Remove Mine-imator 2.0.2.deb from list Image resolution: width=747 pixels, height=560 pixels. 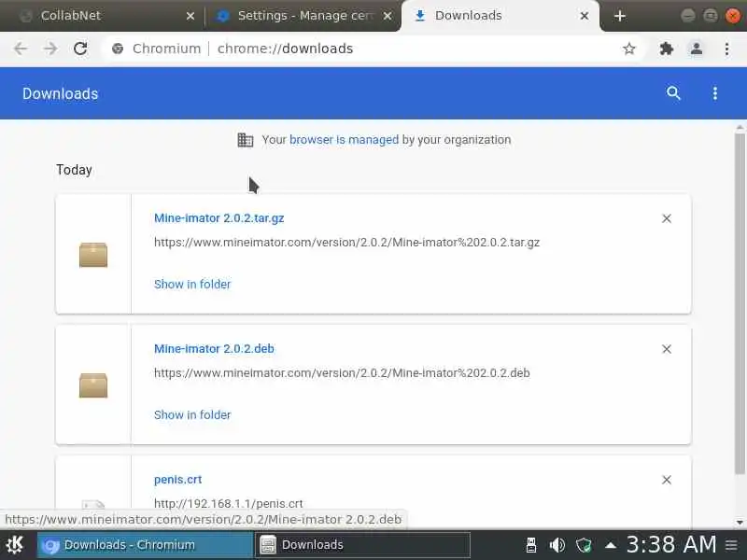[x=667, y=349]
